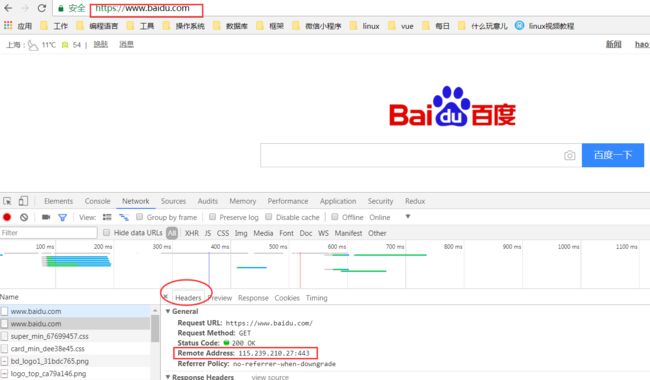Click the Name column header
650x380 pixels.
[x=9, y=297]
